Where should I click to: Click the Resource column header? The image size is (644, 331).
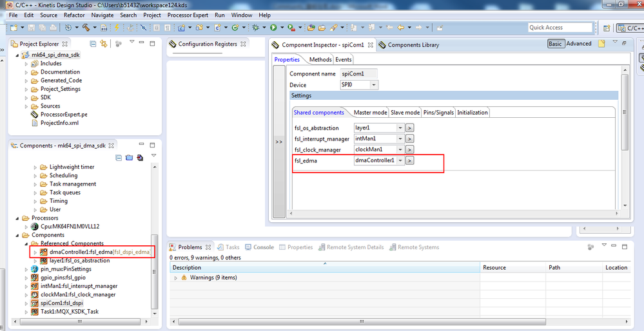(x=512, y=267)
